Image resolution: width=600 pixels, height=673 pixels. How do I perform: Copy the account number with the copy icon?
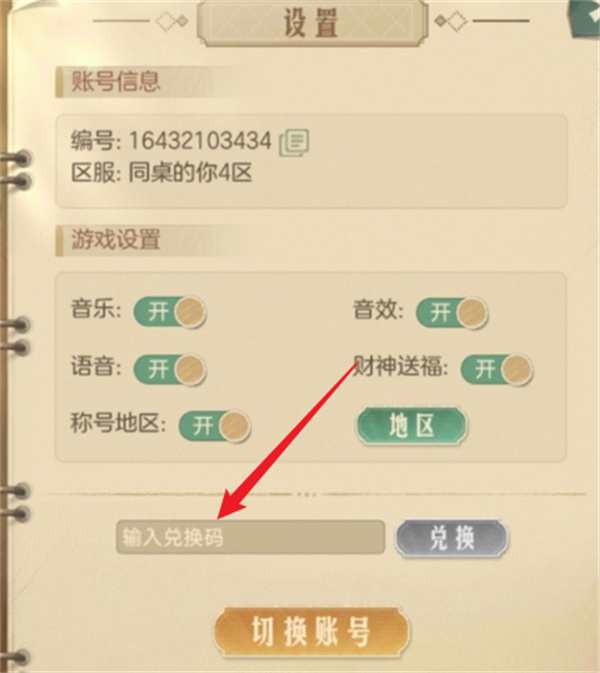[294, 142]
